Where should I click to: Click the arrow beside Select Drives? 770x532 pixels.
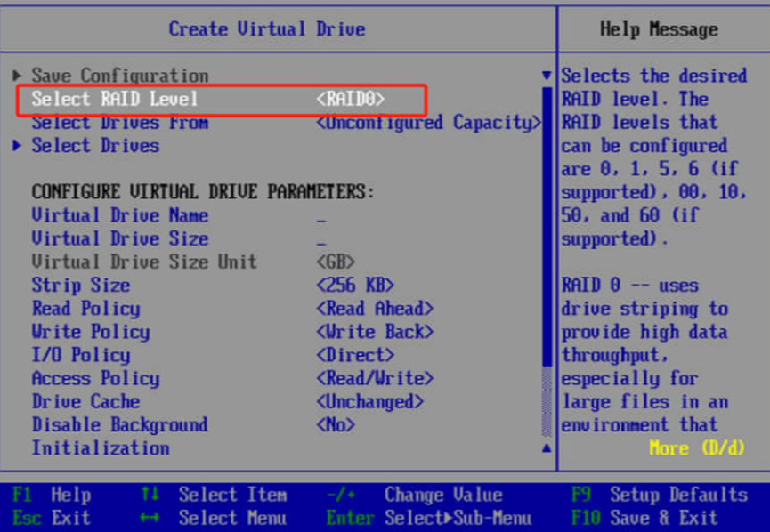(x=17, y=146)
